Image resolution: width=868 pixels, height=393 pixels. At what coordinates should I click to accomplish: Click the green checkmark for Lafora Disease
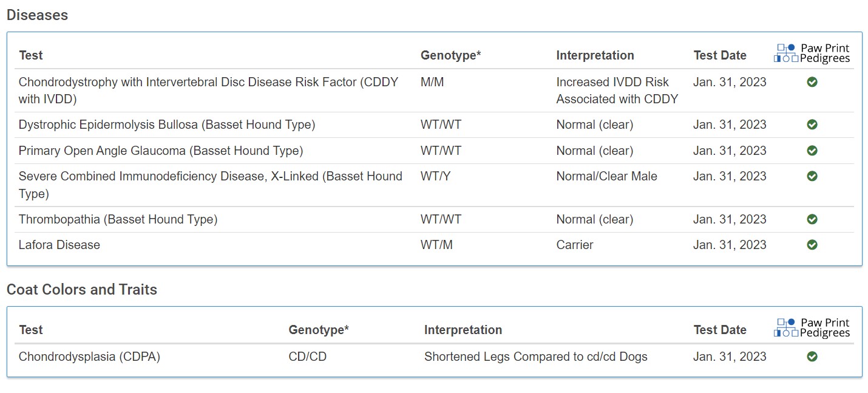(812, 245)
